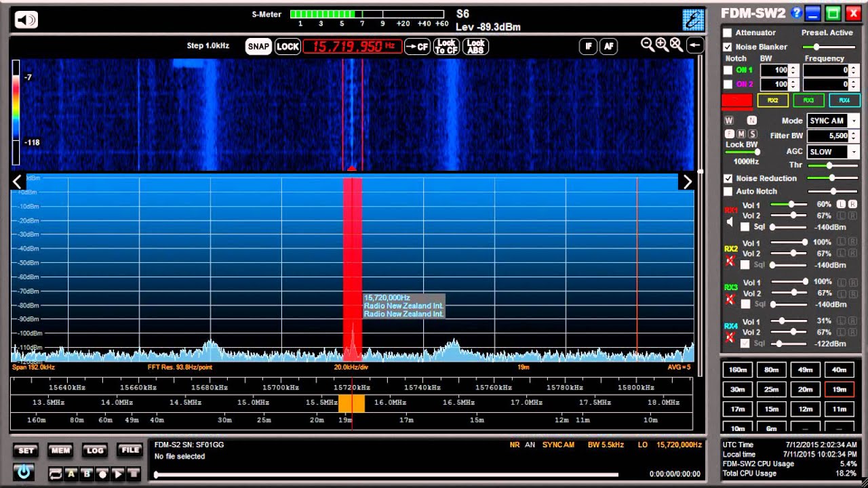Open the LOG button
The width and height of the screenshot is (868, 488).
coord(95,450)
